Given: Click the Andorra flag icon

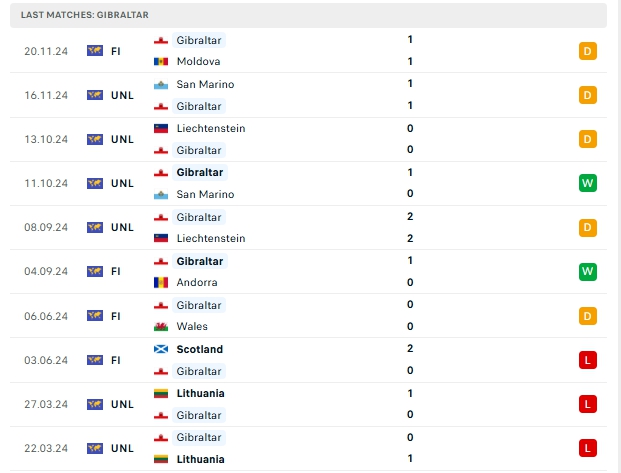Looking at the screenshot, I should [161, 282].
